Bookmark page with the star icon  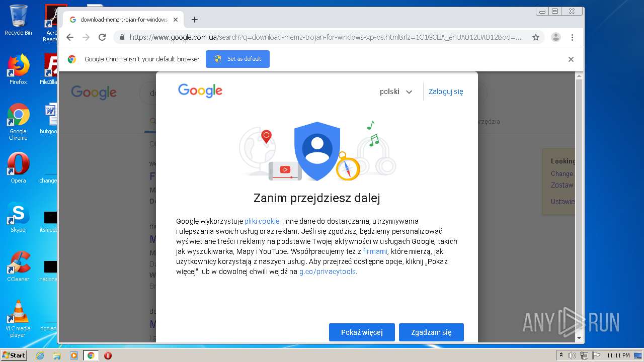pyautogui.click(x=536, y=37)
